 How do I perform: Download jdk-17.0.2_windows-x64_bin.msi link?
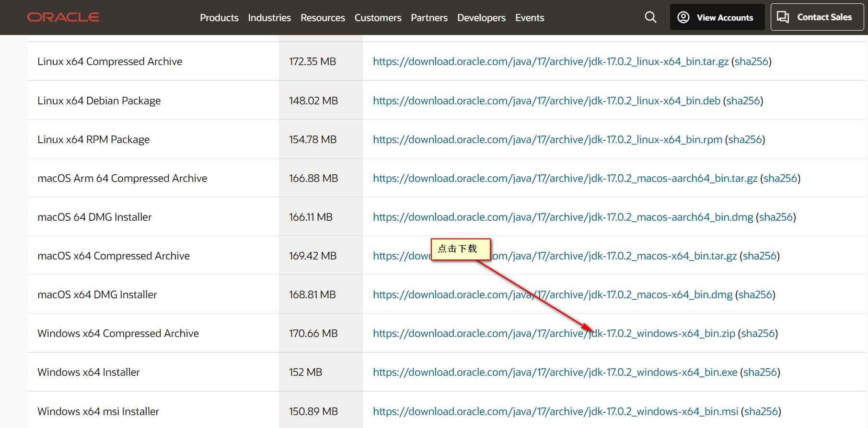coord(556,411)
